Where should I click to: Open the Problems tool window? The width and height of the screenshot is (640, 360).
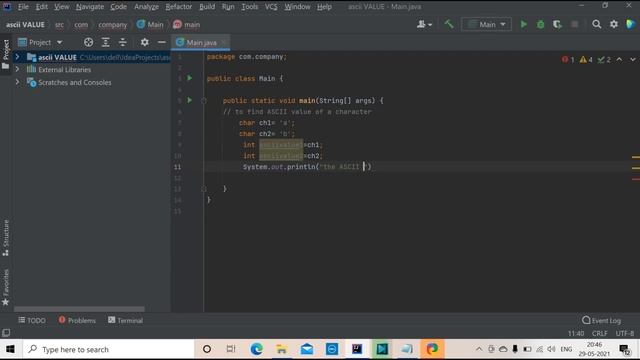(x=77, y=320)
